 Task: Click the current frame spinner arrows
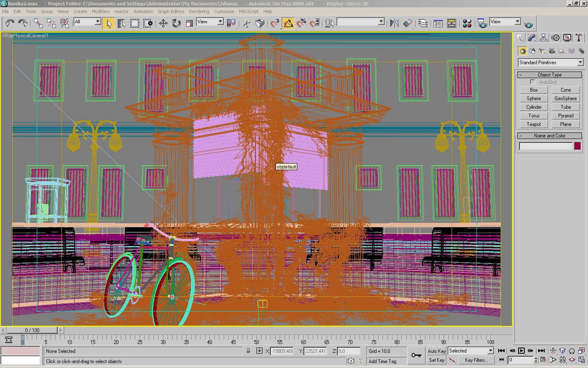coord(536,360)
